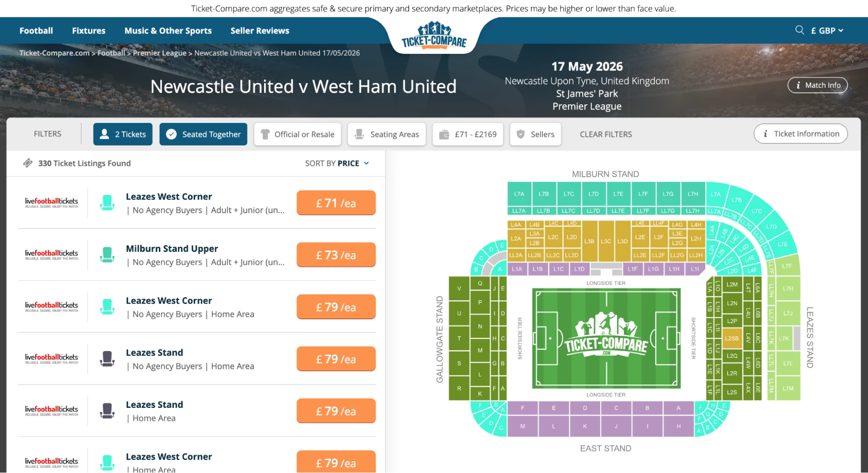The image size is (868, 473).
Task: Toggle the Seated Together filter
Action: 203,134
